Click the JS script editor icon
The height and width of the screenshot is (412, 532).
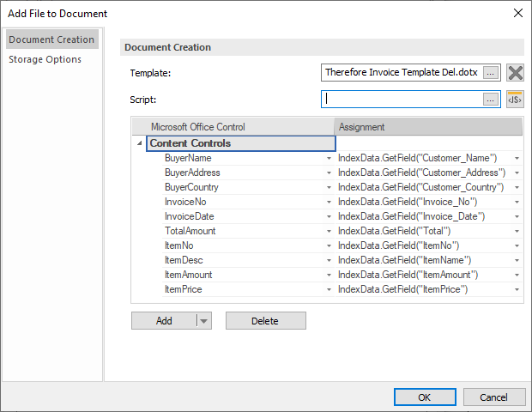515,100
